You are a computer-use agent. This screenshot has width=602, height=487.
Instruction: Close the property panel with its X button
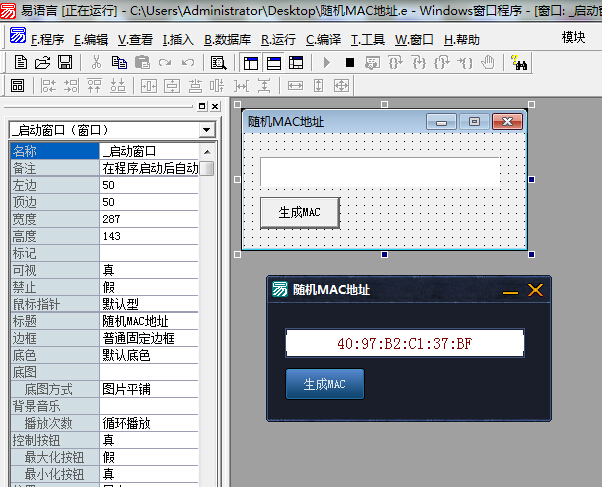click(215, 106)
